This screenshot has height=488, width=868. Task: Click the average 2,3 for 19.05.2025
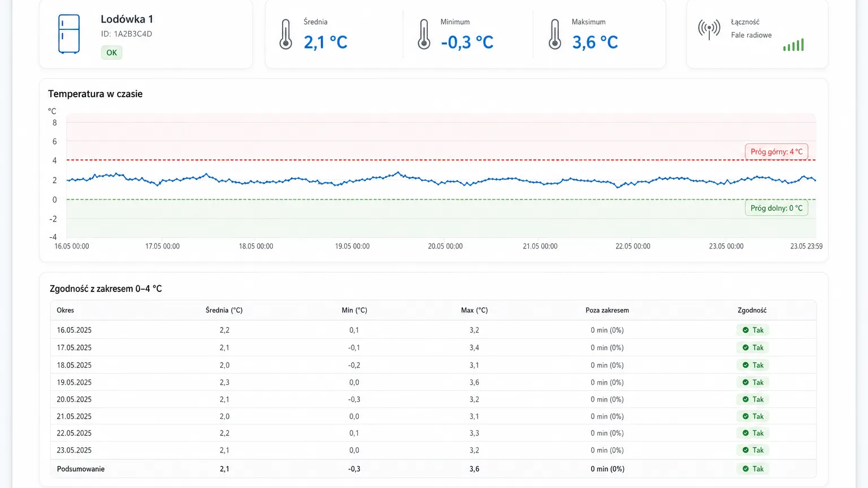pos(224,382)
